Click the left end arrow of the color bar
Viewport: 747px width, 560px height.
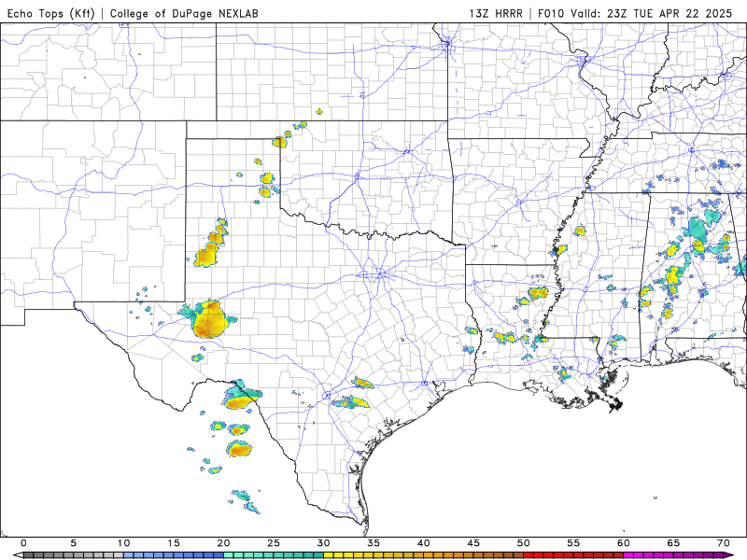coord(18,555)
